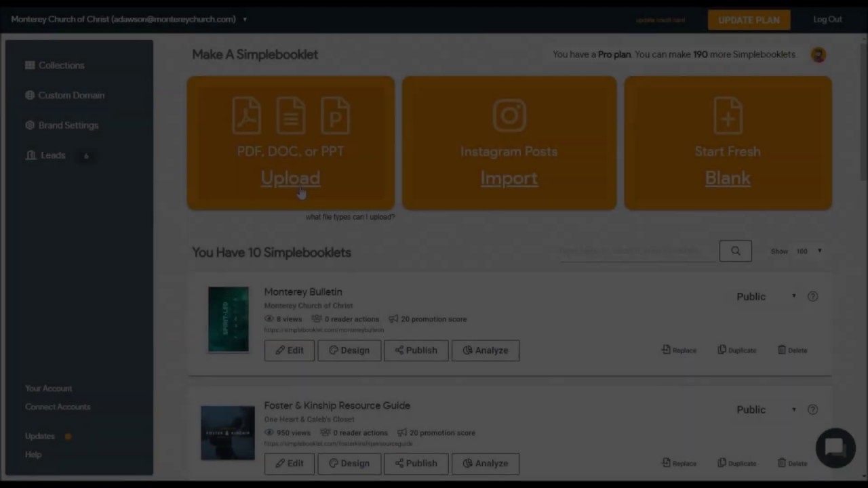Click the update credit card link
This screenshot has height=488, width=868.
(x=660, y=20)
